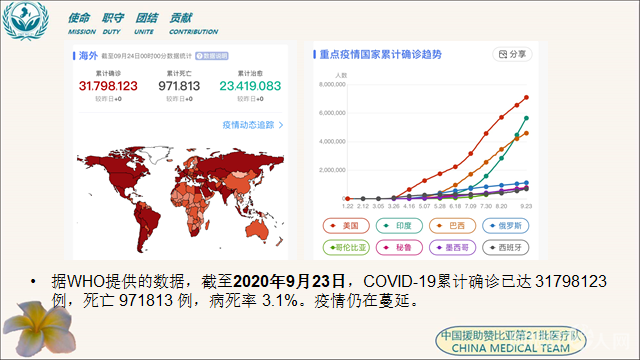This screenshot has width=640, height=360.
Task: Toggle the 美国 legend series
Action: [346, 226]
